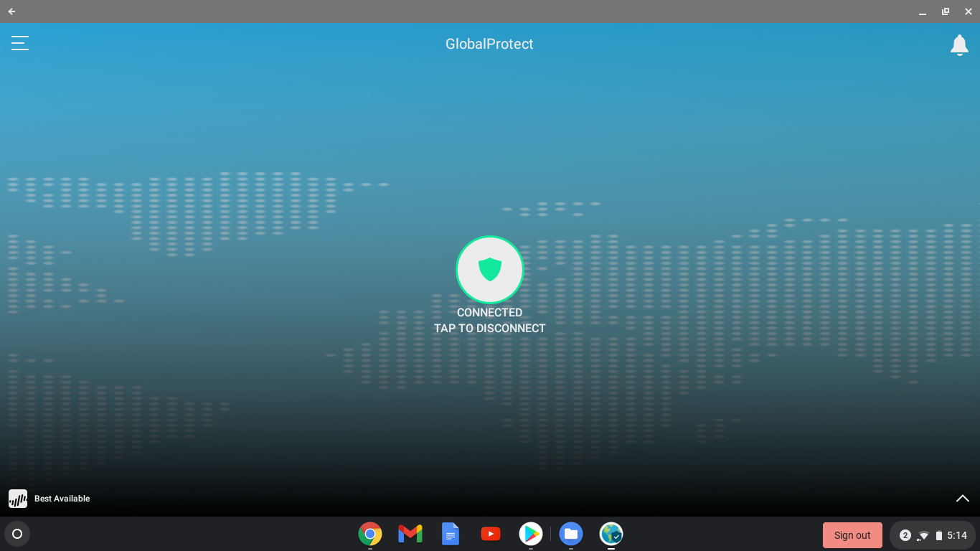The width and height of the screenshot is (980, 551).
Task: Open Google Docs from the shelf
Action: [x=451, y=534]
